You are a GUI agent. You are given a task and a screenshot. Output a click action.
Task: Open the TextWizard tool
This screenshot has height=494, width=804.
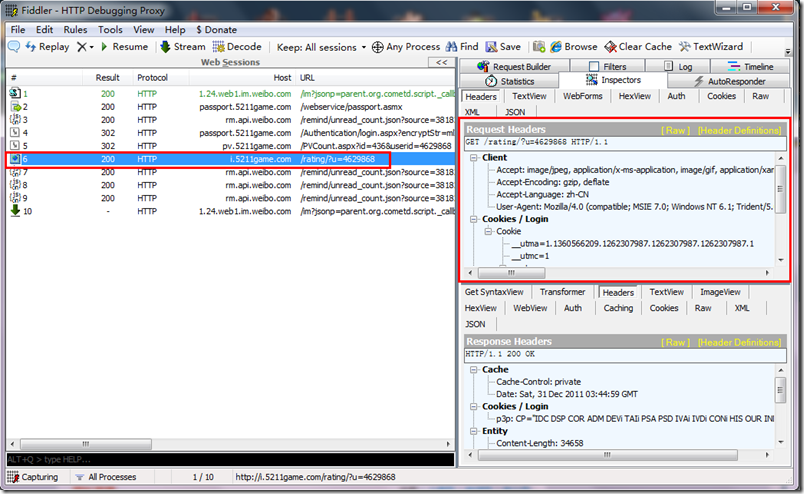click(x=711, y=47)
